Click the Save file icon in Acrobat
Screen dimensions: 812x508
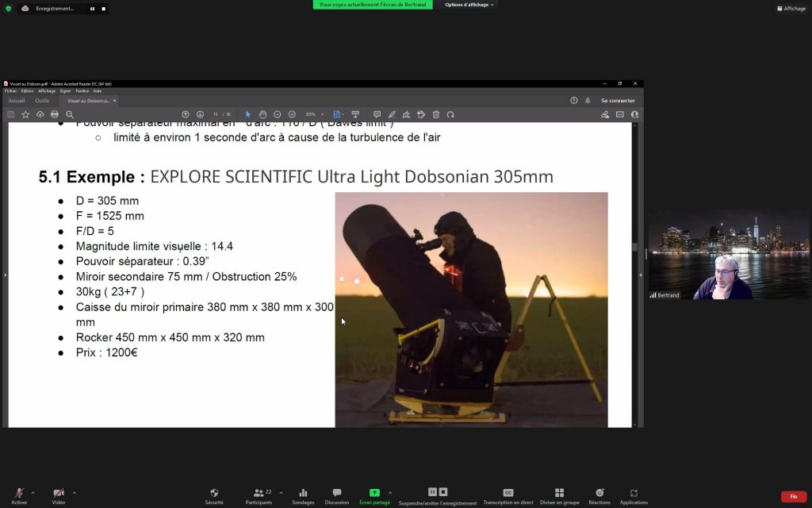(10, 114)
